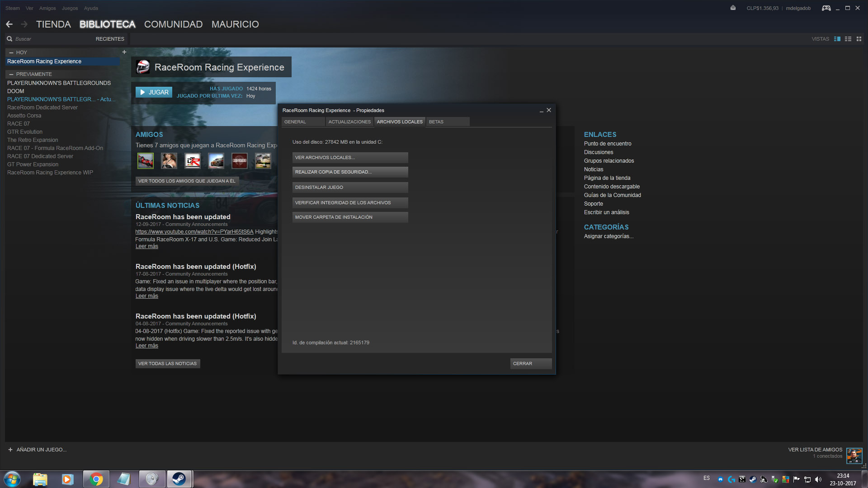
Task: Click the network tray icon
Action: coord(807,479)
